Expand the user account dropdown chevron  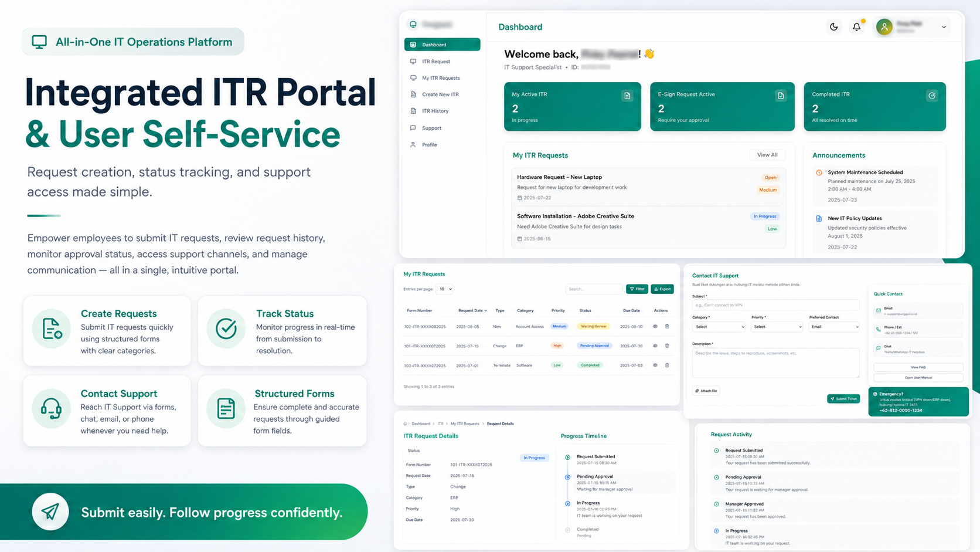click(x=944, y=27)
